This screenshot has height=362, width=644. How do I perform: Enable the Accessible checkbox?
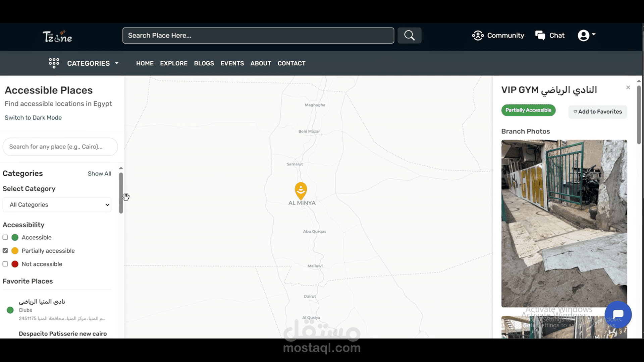[5, 237]
